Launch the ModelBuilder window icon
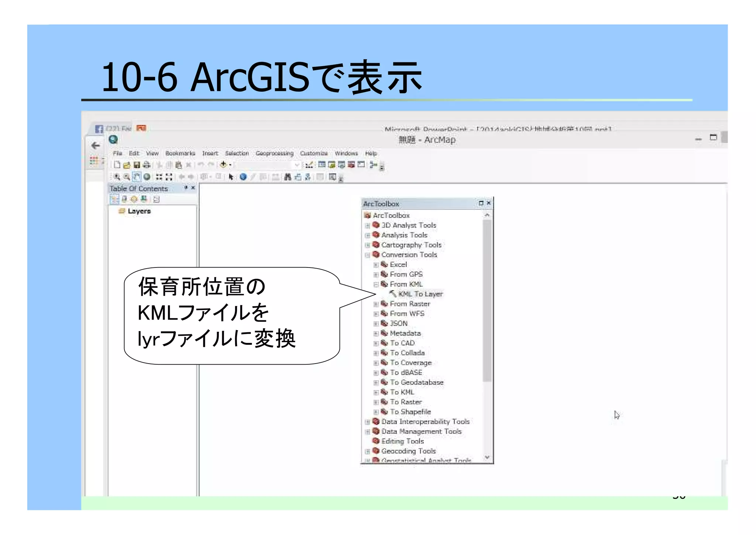756x535 pixels. pyautogui.click(x=373, y=165)
